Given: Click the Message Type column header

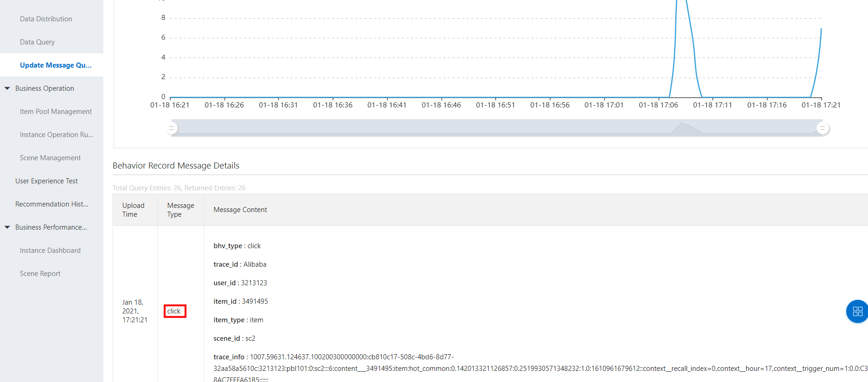Looking at the screenshot, I should [180, 210].
